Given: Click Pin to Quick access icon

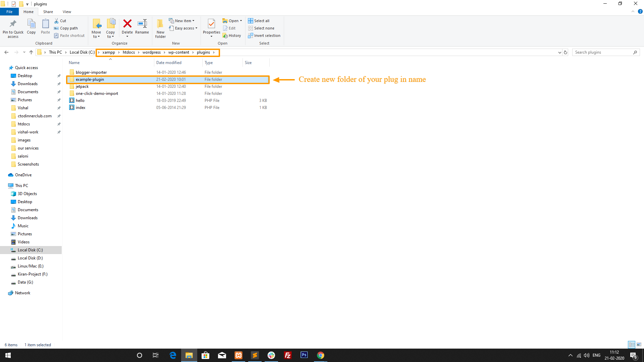Looking at the screenshot, I should coord(13,24).
